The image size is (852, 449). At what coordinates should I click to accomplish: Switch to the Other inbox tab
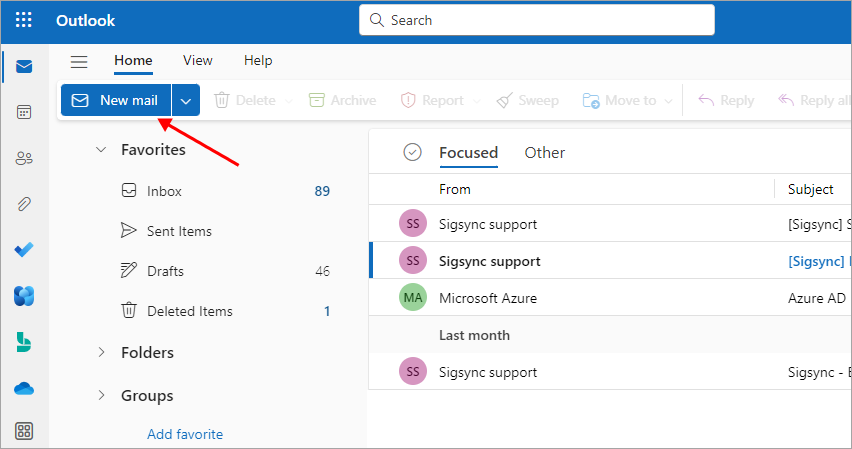[x=544, y=153]
